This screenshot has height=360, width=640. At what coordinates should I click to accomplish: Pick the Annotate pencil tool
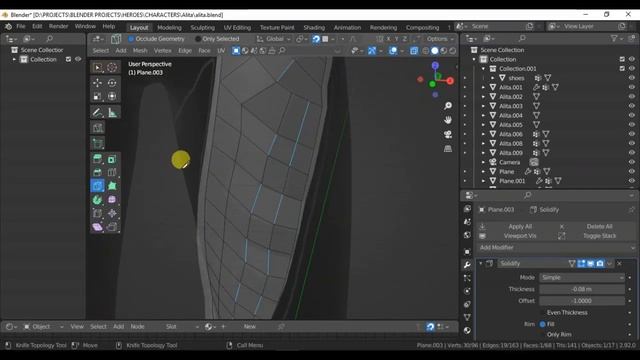(98, 112)
